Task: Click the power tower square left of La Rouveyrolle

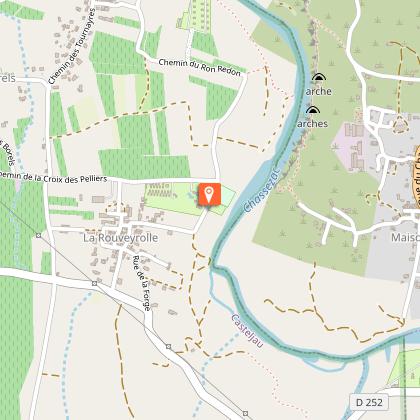Action: pyautogui.click(x=39, y=235)
